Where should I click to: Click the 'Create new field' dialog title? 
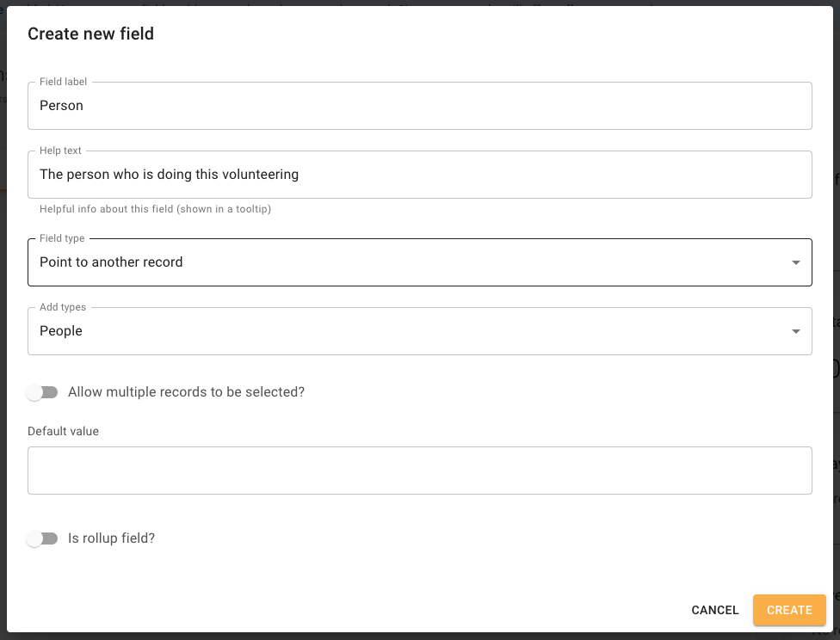(90, 34)
